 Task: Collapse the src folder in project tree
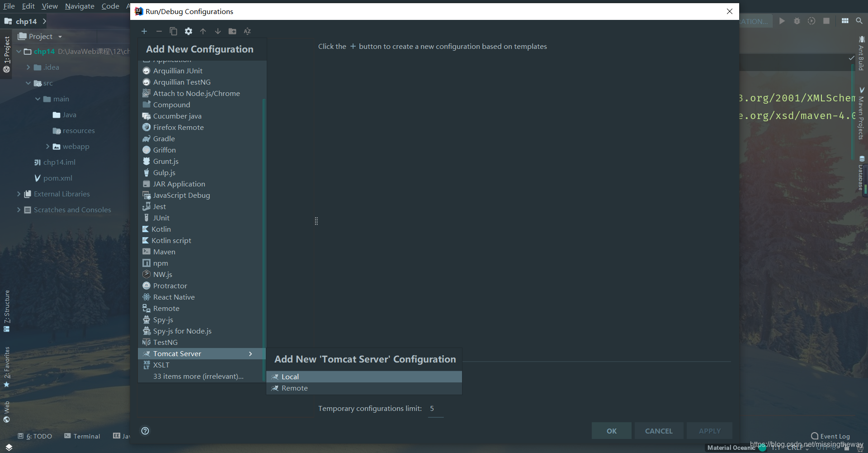pyautogui.click(x=28, y=83)
